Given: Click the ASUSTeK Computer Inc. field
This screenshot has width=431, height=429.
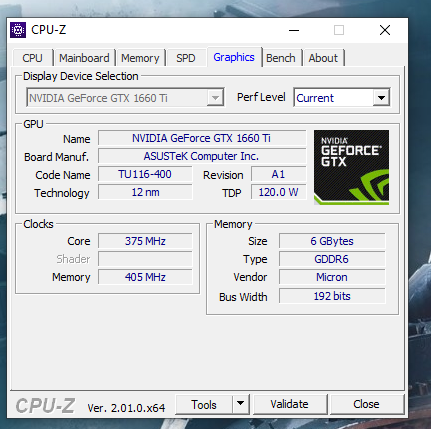Looking at the screenshot, I should coord(202,156).
